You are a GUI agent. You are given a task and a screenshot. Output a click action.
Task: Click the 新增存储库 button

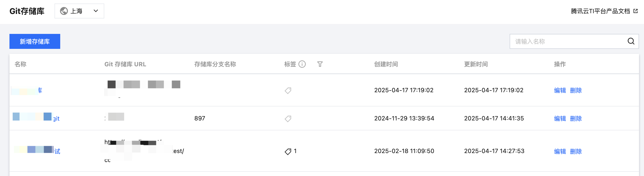pos(35,41)
